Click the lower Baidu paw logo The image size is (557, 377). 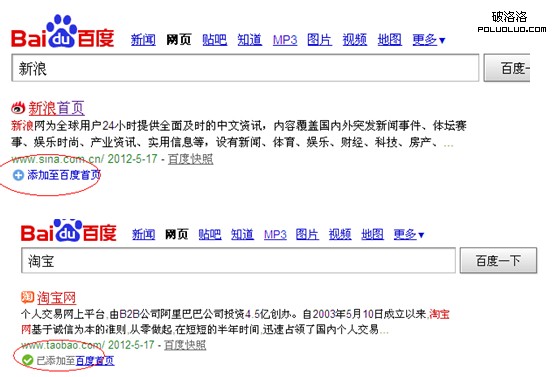click(x=69, y=231)
